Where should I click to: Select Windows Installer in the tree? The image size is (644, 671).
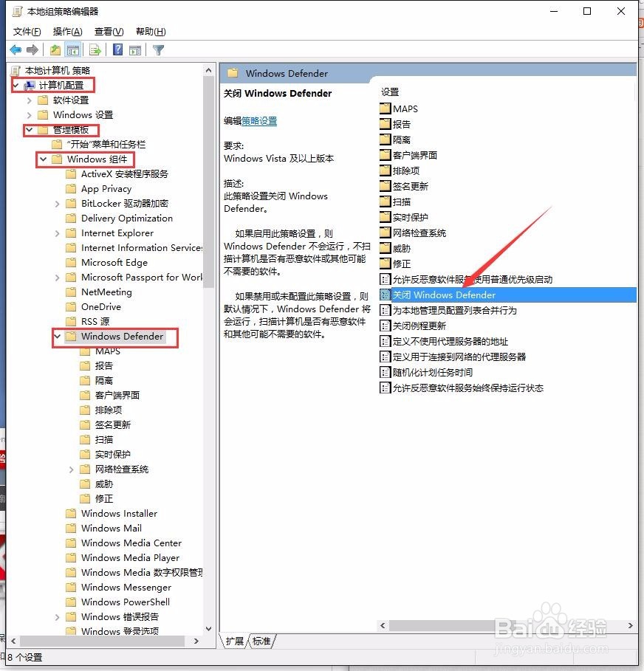[x=119, y=514]
